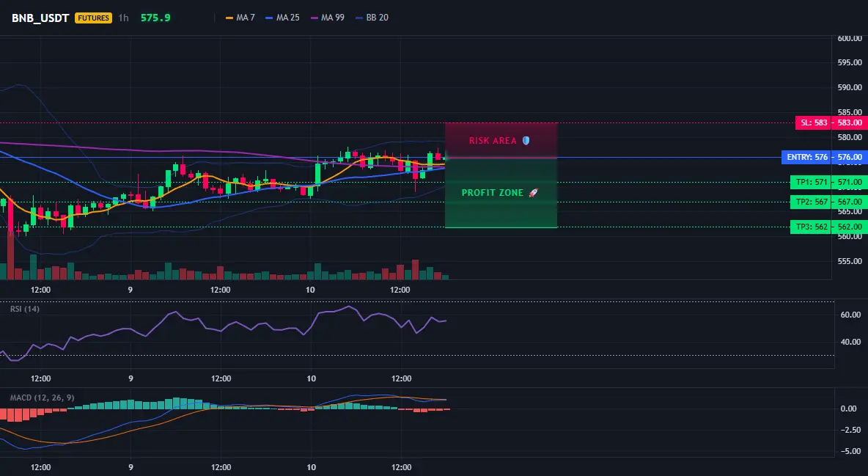
Task: Click the TP1: 571 target tag
Action: (810, 182)
